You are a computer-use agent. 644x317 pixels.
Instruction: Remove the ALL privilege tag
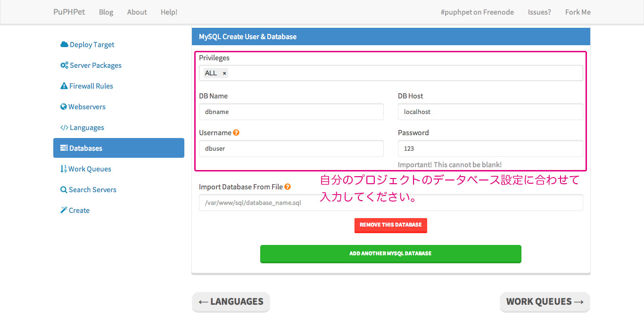224,73
